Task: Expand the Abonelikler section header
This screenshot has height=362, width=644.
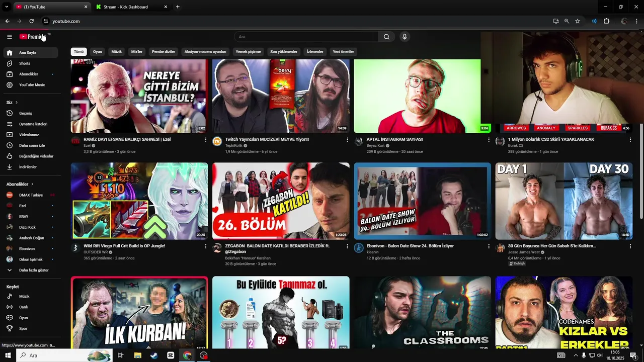Action: pos(20,184)
